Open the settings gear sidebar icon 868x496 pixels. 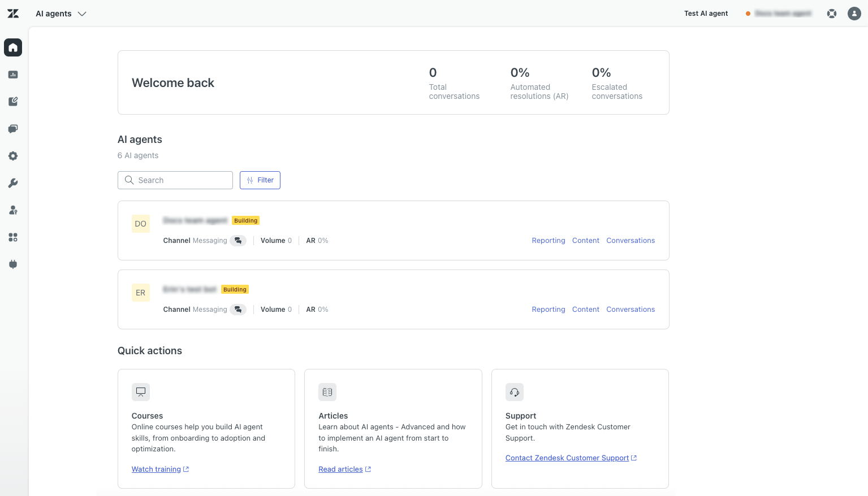13,156
